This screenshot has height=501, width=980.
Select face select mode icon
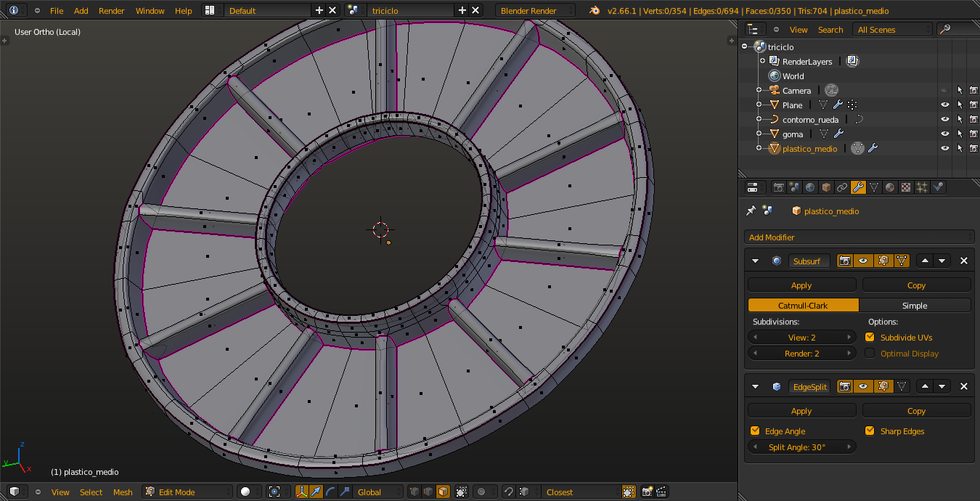pyautogui.click(x=443, y=492)
